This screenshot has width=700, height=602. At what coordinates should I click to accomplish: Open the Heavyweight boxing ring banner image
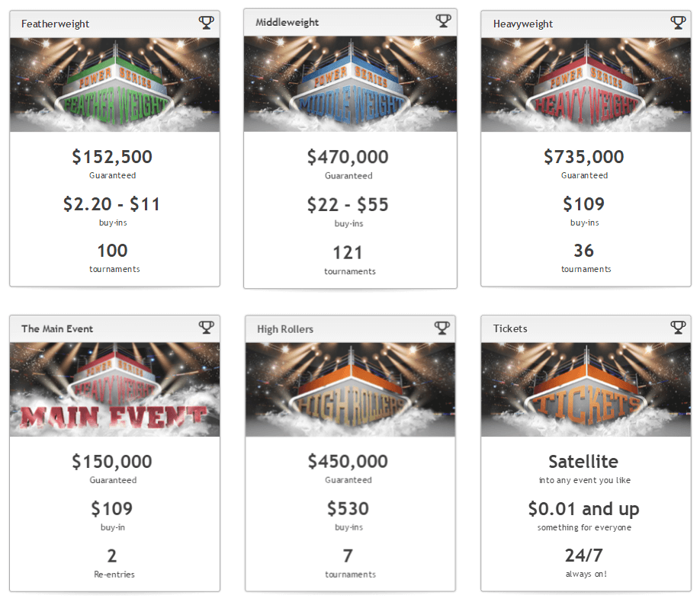pos(586,85)
